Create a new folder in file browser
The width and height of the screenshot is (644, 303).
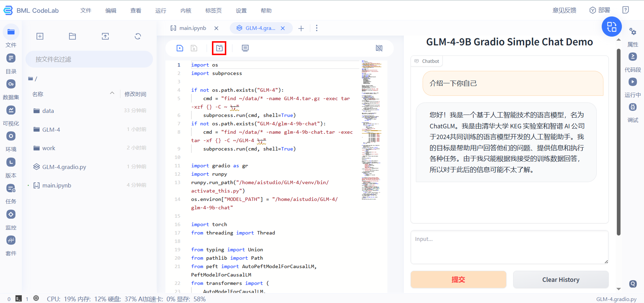72,36
